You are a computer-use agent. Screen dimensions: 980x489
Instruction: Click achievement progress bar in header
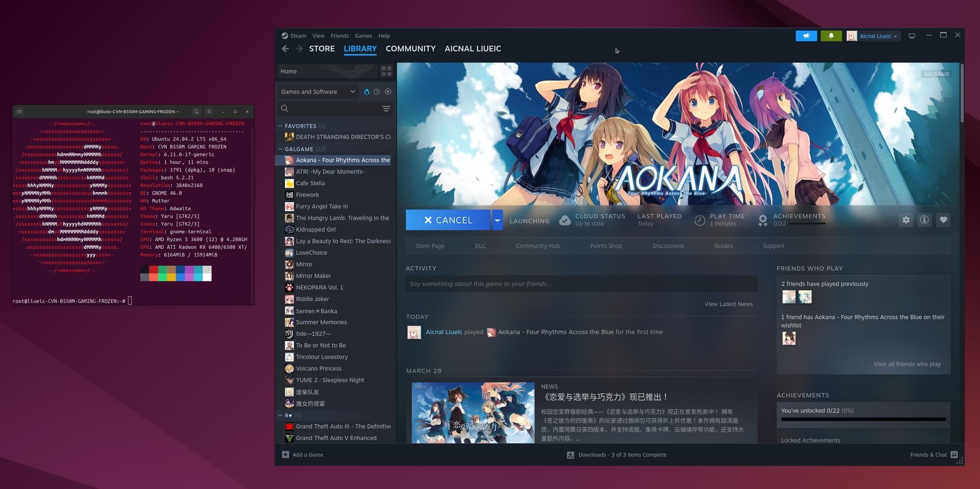(807, 223)
